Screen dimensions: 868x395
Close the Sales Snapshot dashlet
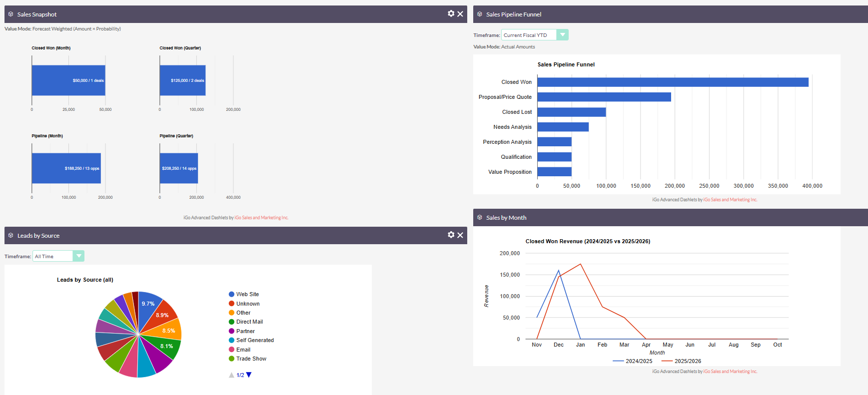pyautogui.click(x=460, y=14)
